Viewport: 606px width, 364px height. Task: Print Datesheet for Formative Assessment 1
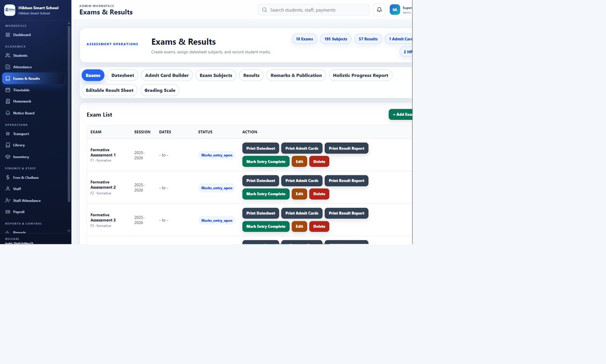coord(261,148)
